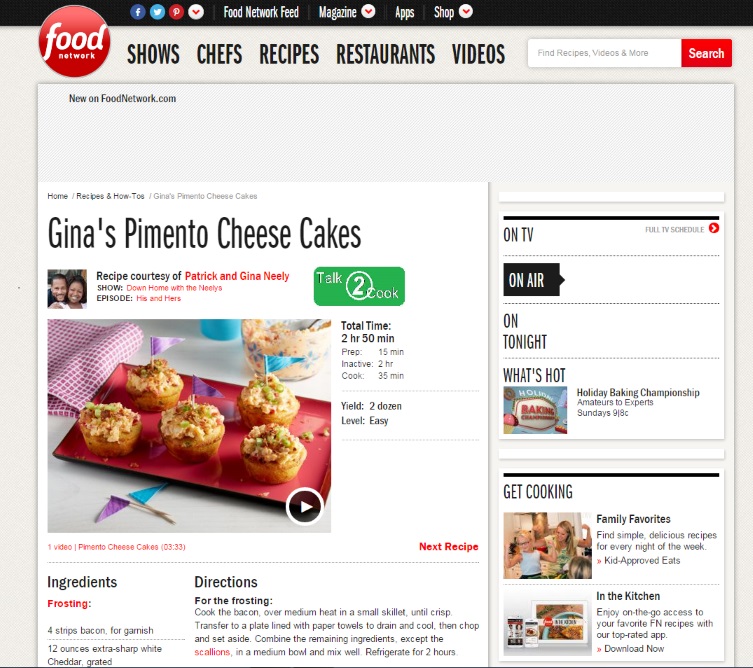This screenshot has height=668, width=753.
Task: Focus the Find Recipes search field
Action: coord(605,53)
